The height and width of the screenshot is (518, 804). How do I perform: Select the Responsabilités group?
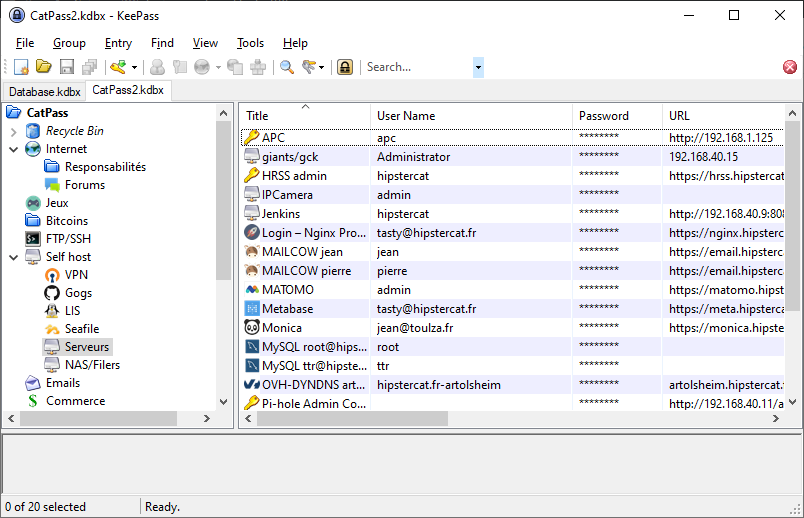105,167
